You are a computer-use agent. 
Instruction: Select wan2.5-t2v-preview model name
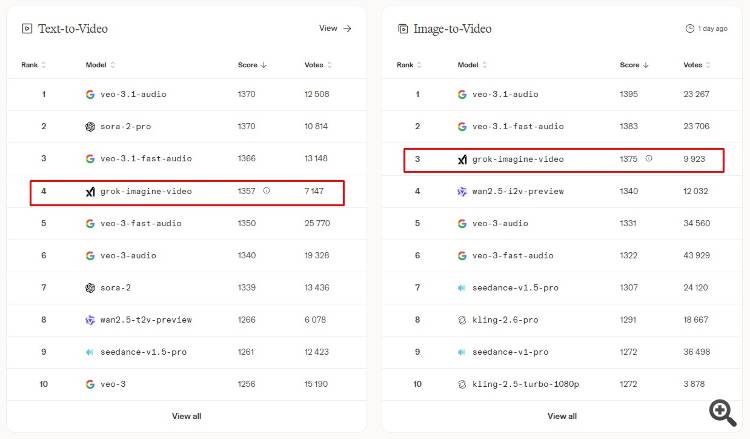(x=146, y=320)
